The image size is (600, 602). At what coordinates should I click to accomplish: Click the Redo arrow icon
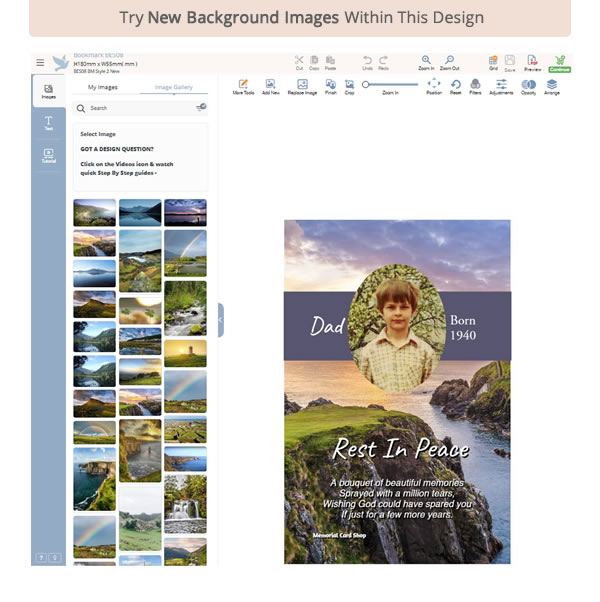pos(383,62)
